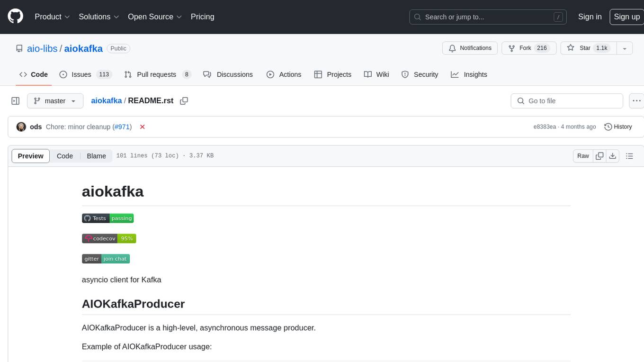Switch to the Code view
The height and width of the screenshot is (362, 644).
click(65, 156)
